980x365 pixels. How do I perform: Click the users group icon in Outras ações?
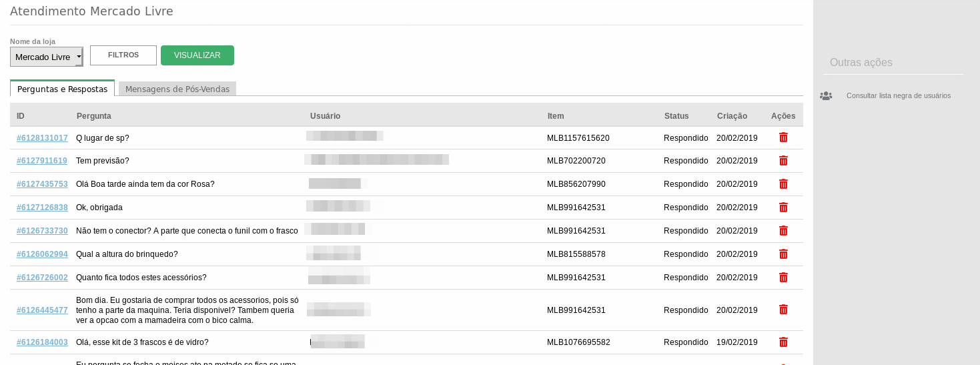pyautogui.click(x=826, y=96)
